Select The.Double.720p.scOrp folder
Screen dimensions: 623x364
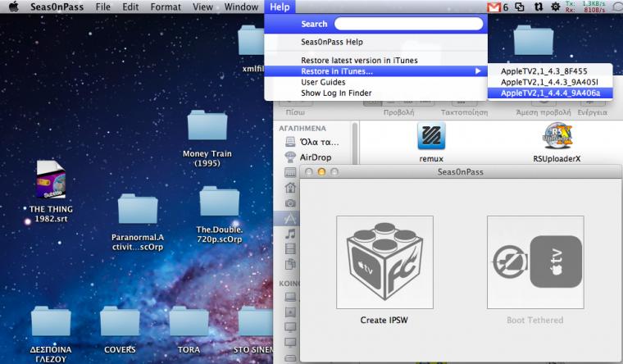(x=220, y=202)
